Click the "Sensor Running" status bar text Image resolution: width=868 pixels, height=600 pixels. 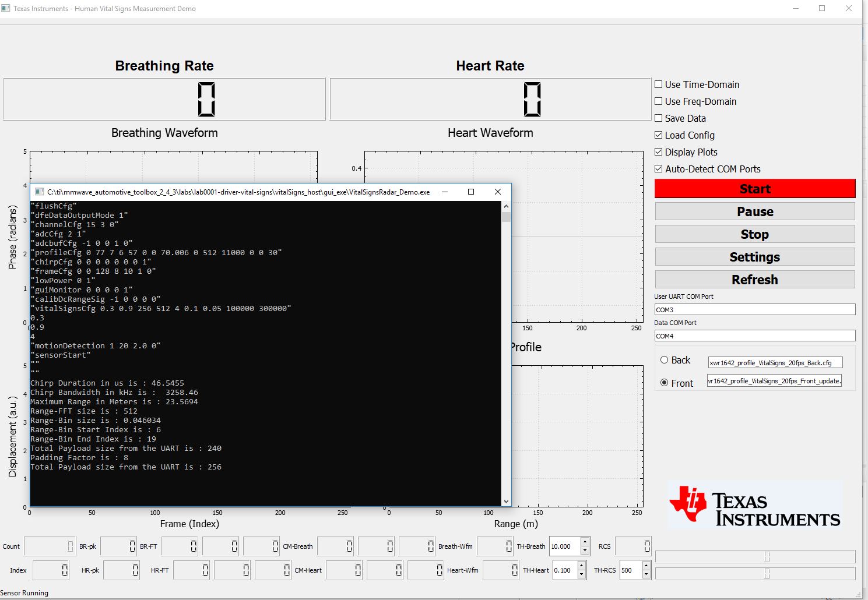24,593
